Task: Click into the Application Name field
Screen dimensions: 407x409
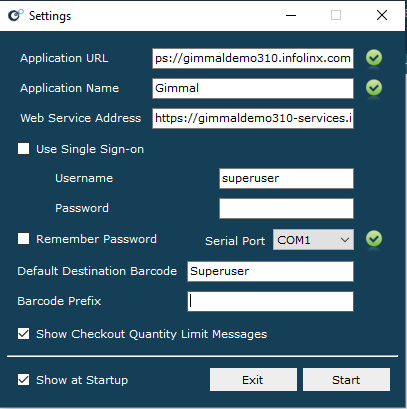Action: coord(253,88)
